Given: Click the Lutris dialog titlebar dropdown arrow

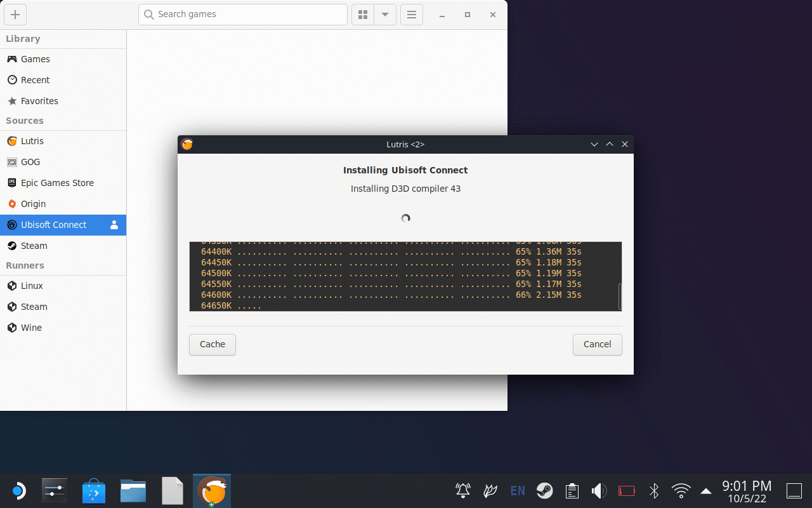Looking at the screenshot, I should click(594, 144).
